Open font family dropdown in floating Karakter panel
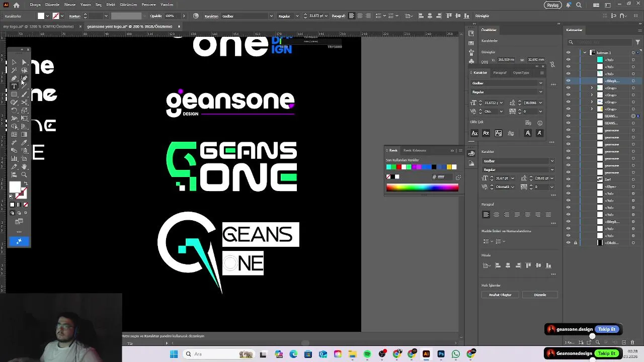 click(541, 83)
